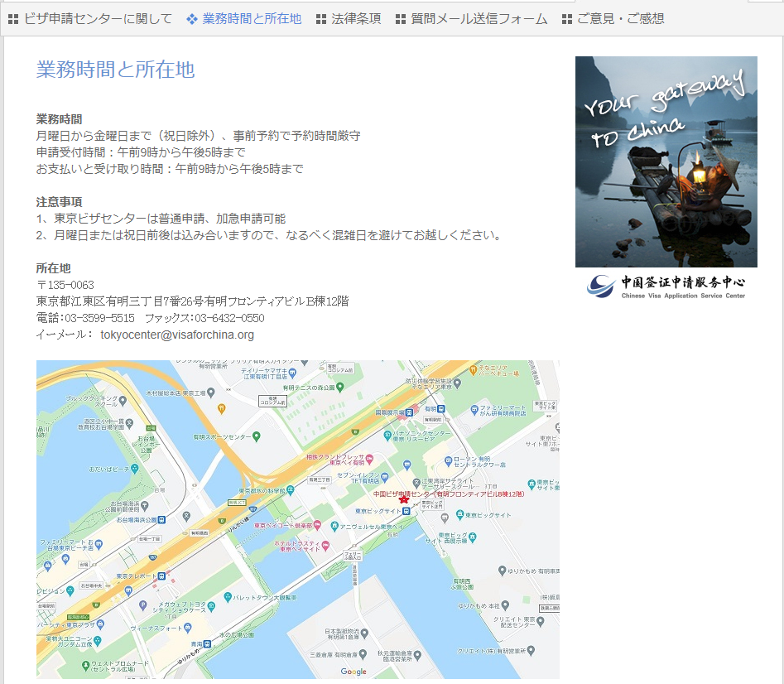
Task: Click the 日本製紙物流 有明第1倉庫 pin
Action: (x=364, y=633)
